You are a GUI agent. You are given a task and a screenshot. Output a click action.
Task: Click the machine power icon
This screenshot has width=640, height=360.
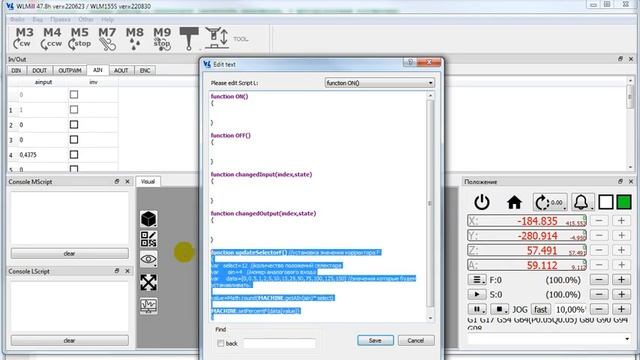tap(482, 202)
